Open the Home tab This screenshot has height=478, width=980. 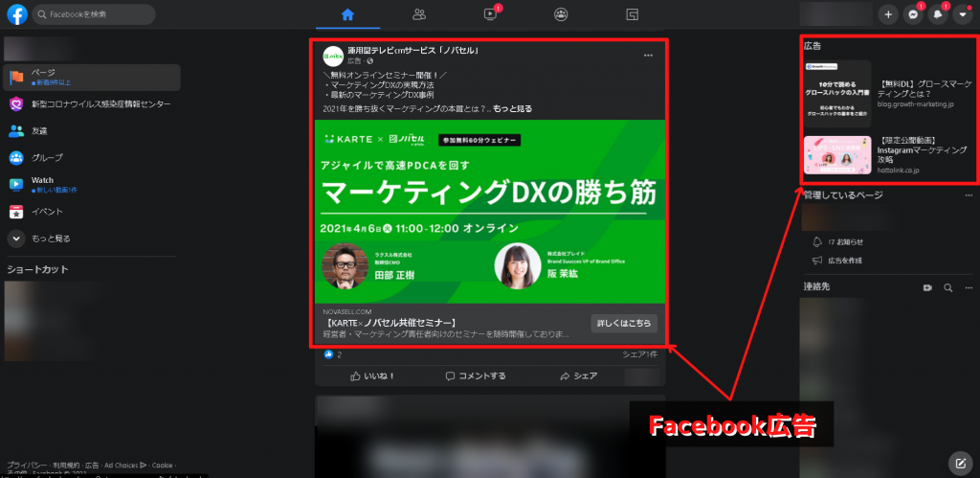tap(347, 14)
